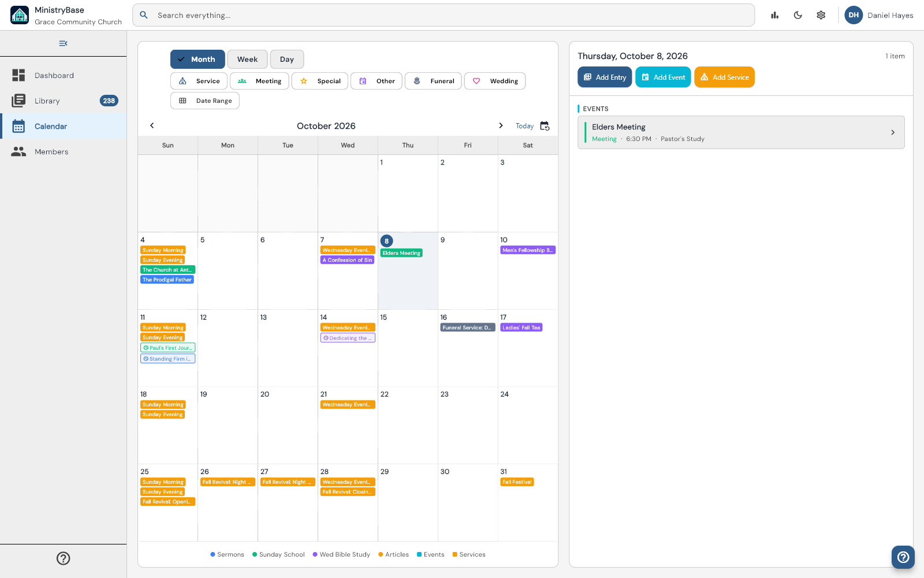The height and width of the screenshot is (578, 924).
Task: Open the Library section icon
Action: pos(18,101)
